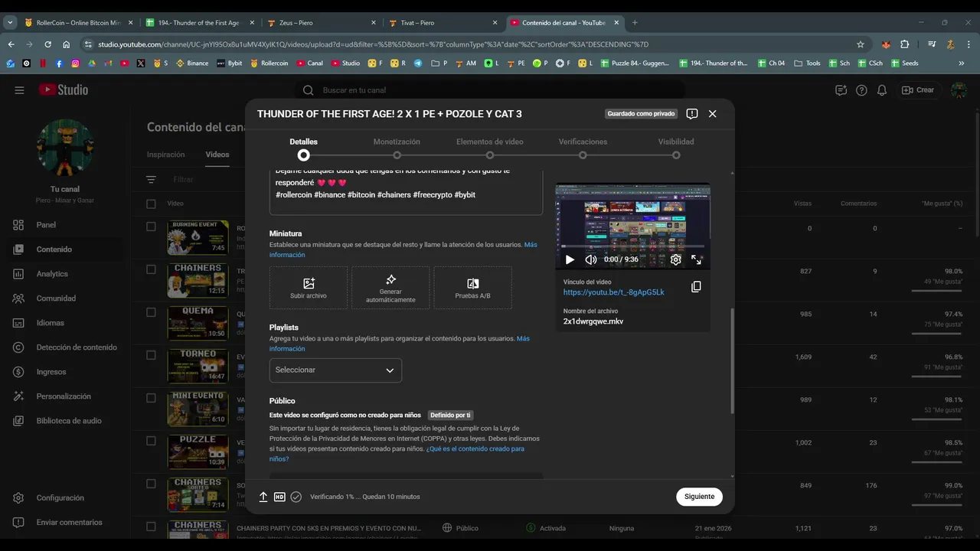Open Pruebas A/B thumbnail option

click(472, 288)
